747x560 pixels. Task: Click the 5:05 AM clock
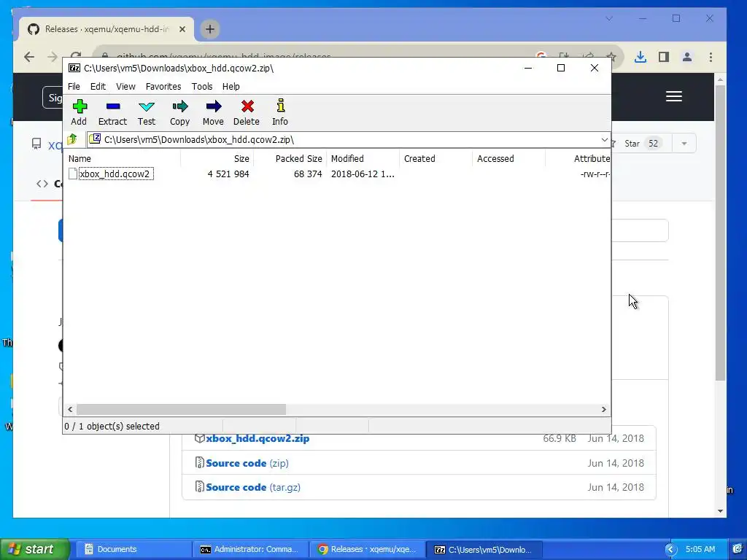(700, 550)
